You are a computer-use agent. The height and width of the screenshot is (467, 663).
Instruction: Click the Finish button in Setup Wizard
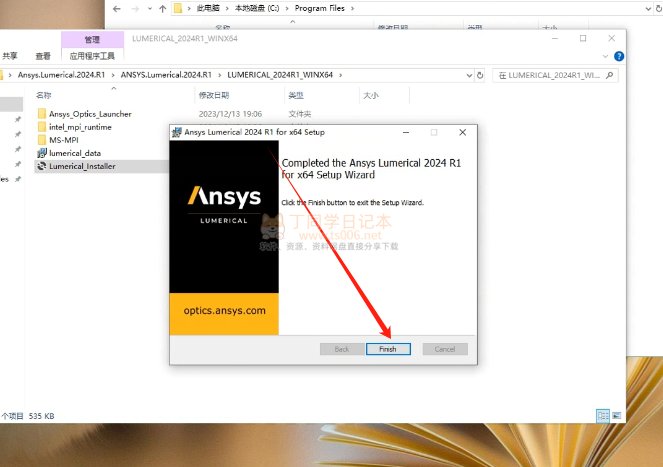[388, 349]
